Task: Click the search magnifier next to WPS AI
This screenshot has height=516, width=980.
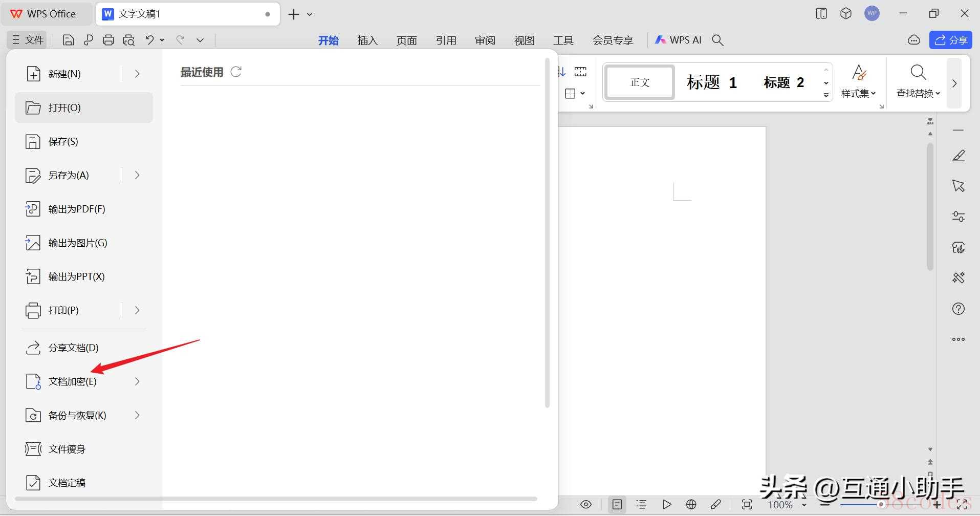Action: click(718, 40)
